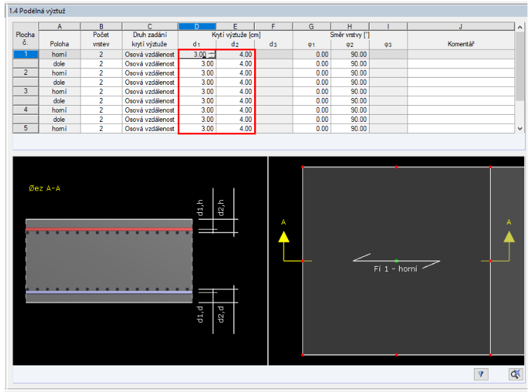
Task: Click the 'Směr vrstvy [°]' heading
Action: (350, 34)
